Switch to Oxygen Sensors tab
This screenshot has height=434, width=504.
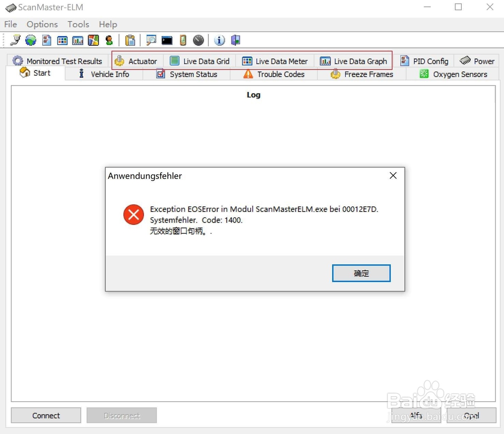coord(453,74)
